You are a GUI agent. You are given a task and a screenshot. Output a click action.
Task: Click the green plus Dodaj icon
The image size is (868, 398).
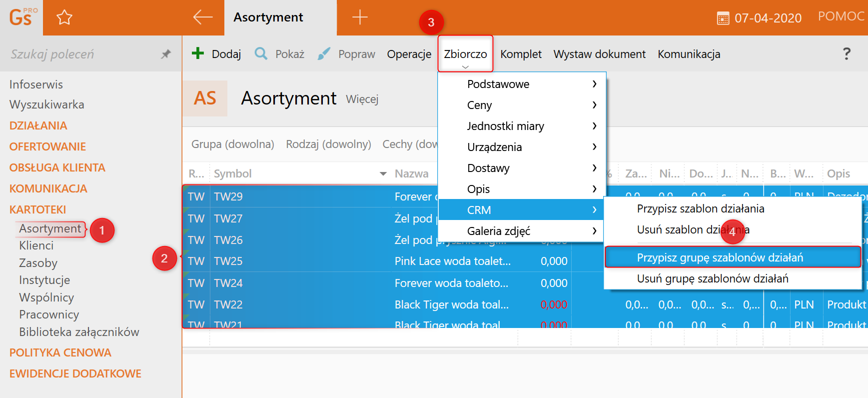click(x=198, y=53)
